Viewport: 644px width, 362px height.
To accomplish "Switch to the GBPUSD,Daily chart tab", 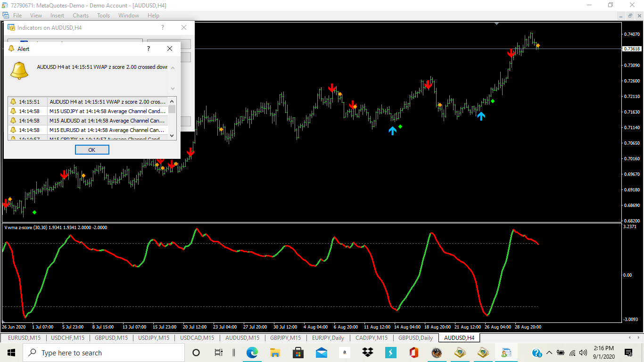I will tap(415, 337).
